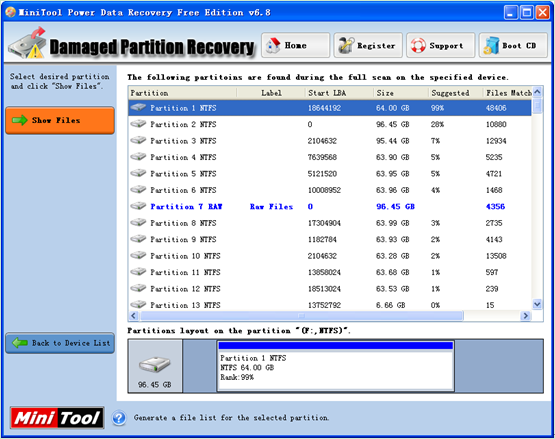Screen dimensions: 555x439
Task: Select the row labeled Partition 13 NTFS
Action: (x=330, y=304)
